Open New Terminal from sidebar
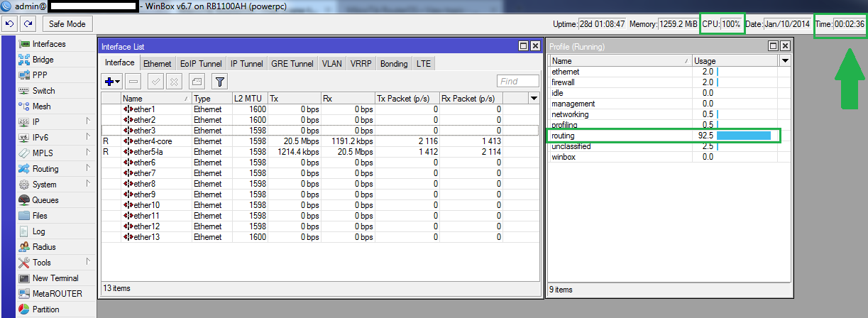This screenshot has width=868, height=318. [55, 278]
